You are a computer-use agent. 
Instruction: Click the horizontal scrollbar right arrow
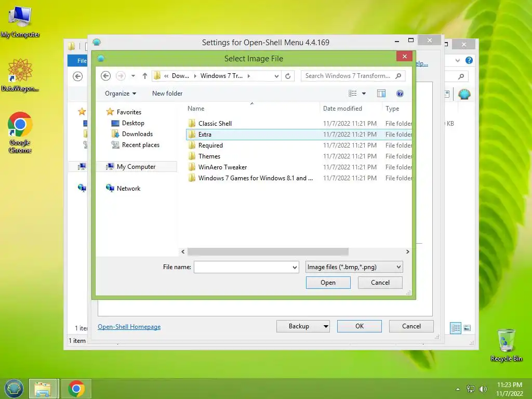pyautogui.click(x=407, y=252)
